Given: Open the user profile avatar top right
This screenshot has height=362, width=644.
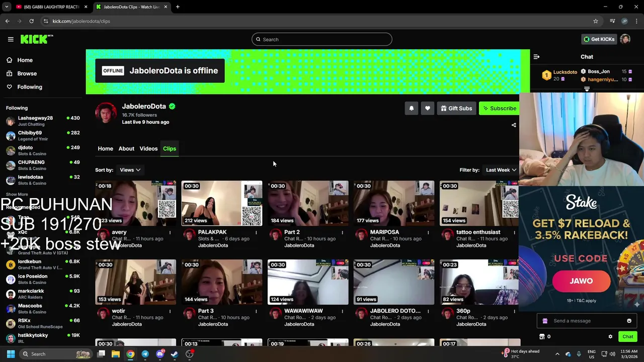Looking at the screenshot, I should (x=625, y=39).
